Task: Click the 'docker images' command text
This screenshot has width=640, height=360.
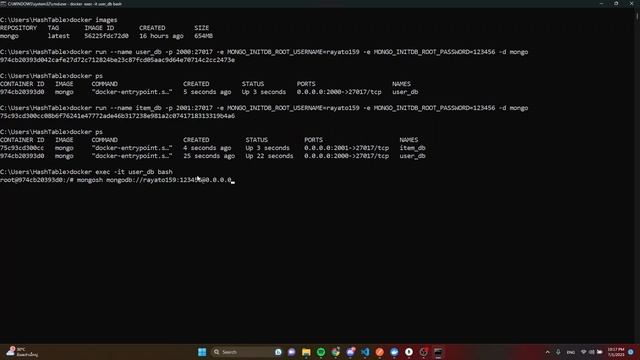Action: 93,20
